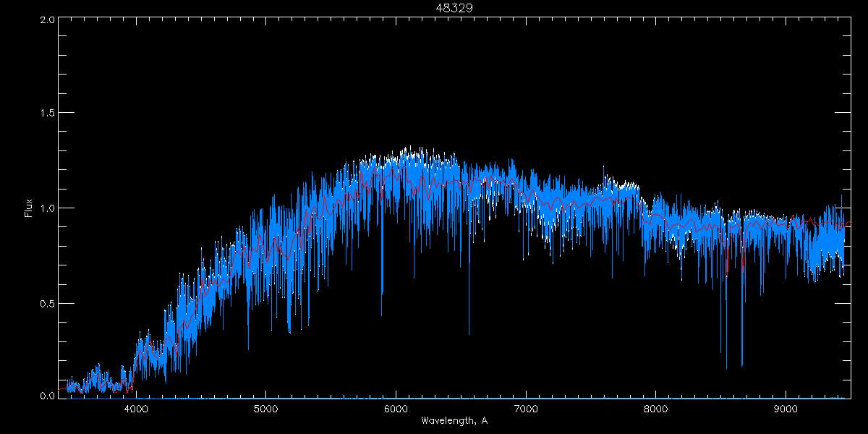Image resolution: width=868 pixels, height=434 pixels.
Task: Click the 1.0 y-axis tick label
Action: coord(46,208)
